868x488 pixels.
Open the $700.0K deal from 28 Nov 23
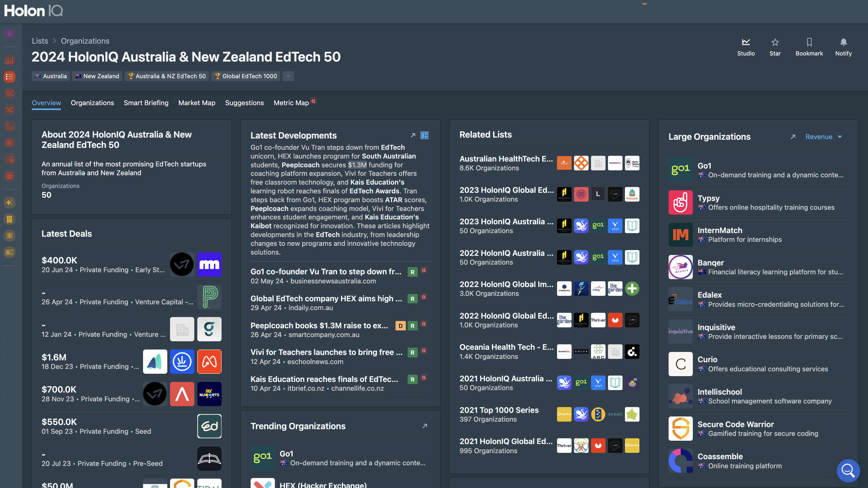click(x=132, y=394)
